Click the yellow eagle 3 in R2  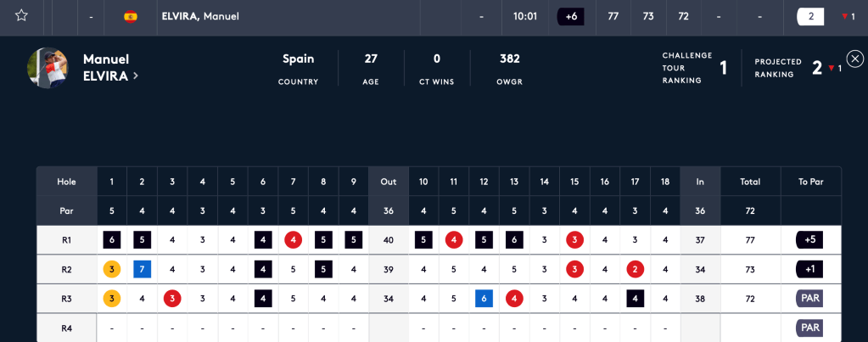point(112,269)
